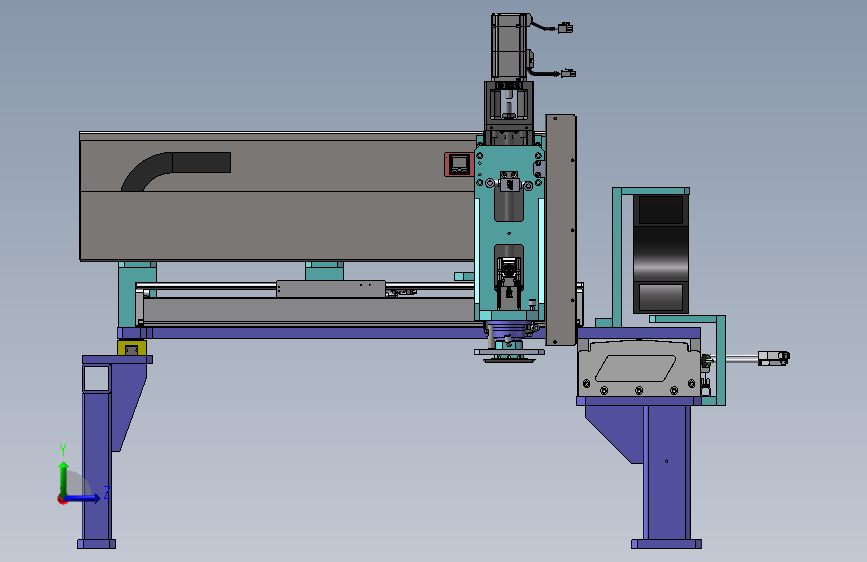867x562 pixels.
Task: Select the yellow block on left support
Action: pyautogui.click(x=132, y=348)
